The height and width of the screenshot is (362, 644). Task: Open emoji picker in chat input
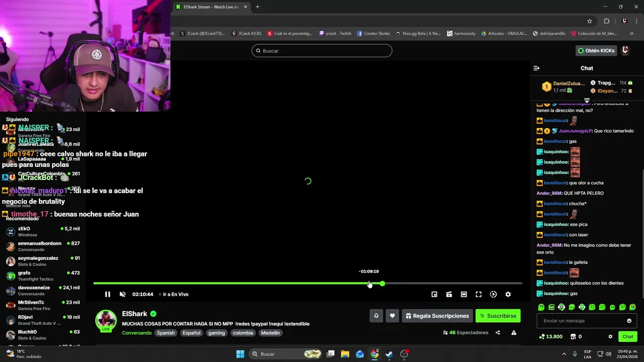click(x=629, y=321)
